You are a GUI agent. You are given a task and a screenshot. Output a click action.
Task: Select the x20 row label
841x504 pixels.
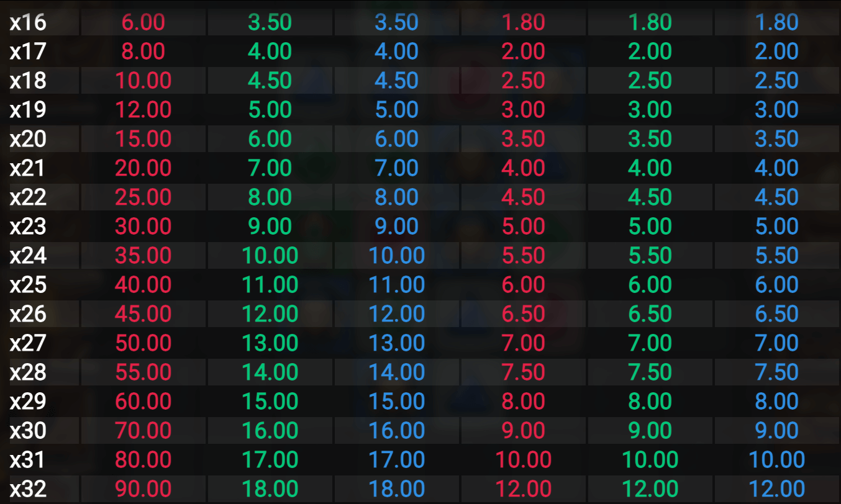click(x=28, y=139)
